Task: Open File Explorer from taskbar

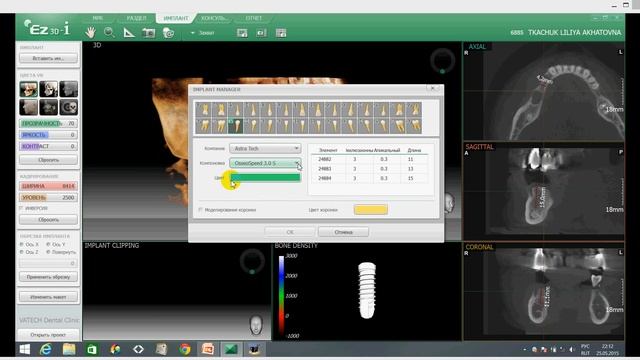Action: tap(69, 349)
